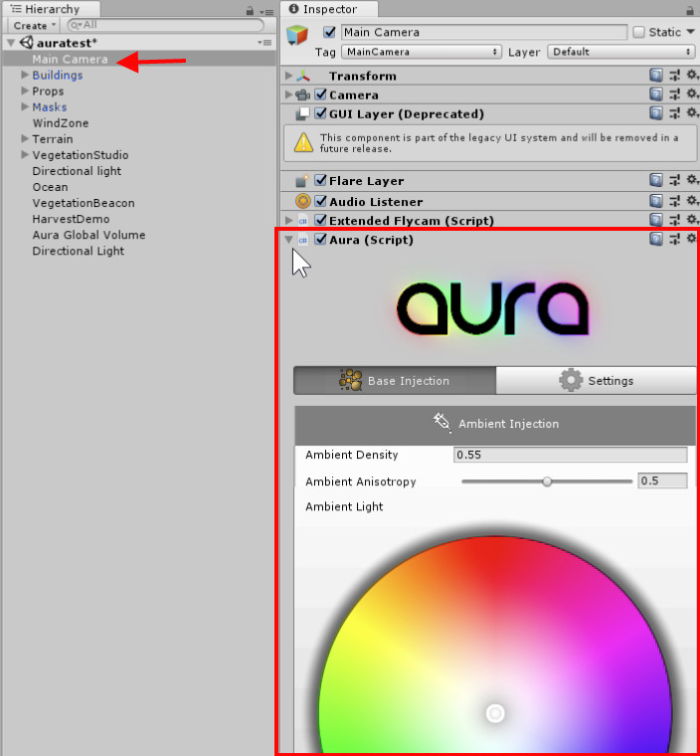Expand the Terrain object
The height and width of the screenshot is (756, 700).
point(25,138)
